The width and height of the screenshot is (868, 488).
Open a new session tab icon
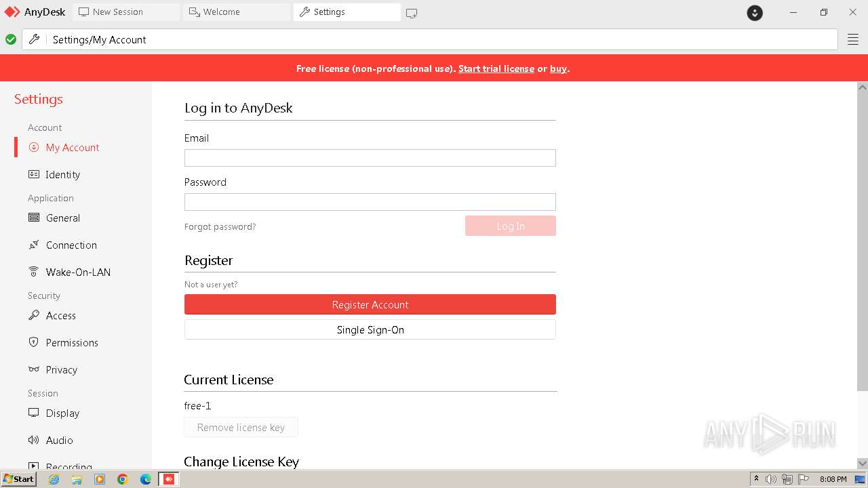click(x=412, y=12)
